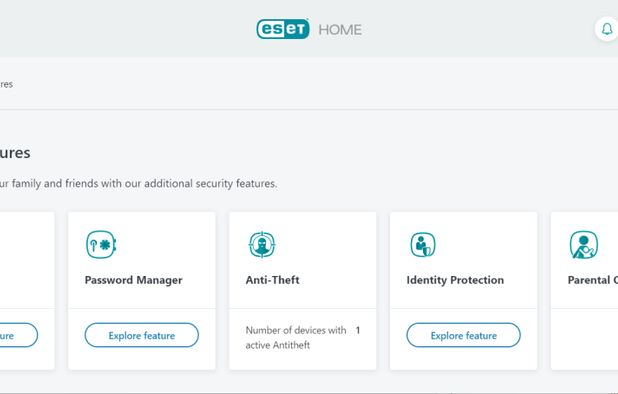Click the breadcrumb text ending in 'res'
The height and width of the screenshot is (394, 618).
[6, 84]
